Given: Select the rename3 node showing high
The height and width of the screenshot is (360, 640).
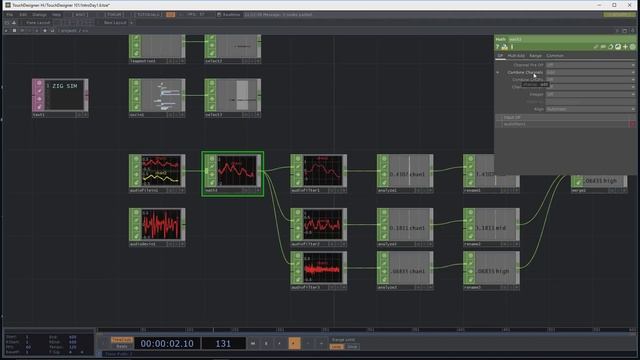Looking at the screenshot, I should click(491, 270).
